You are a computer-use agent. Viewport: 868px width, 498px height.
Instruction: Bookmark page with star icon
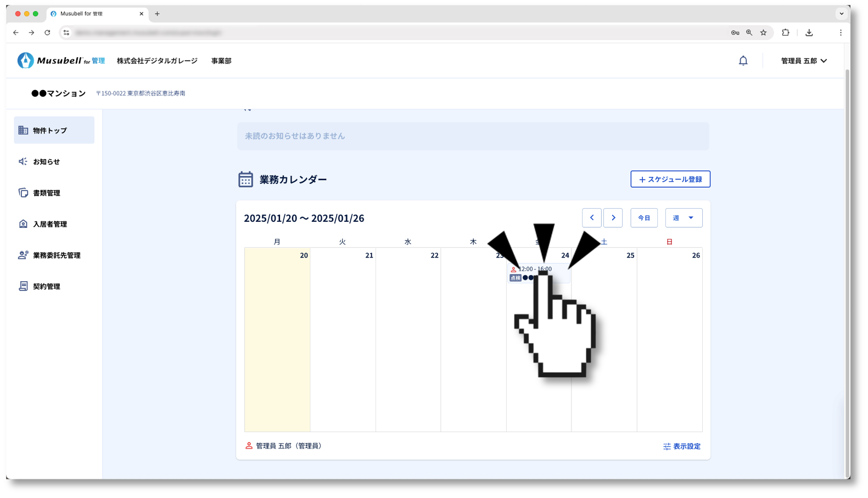[763, 33]
